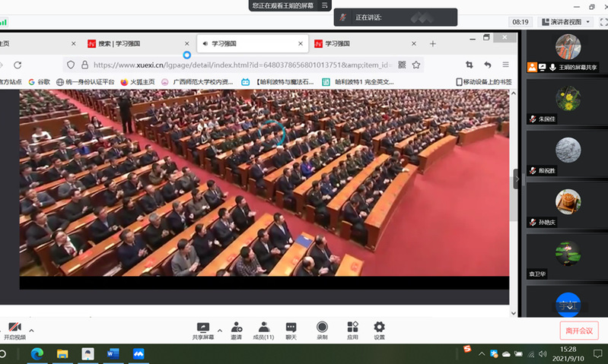Switch to the 搜索 | 学习强国 browser tab
This screenshot has height=364, width=608.
pyautogui.click(x=122, y=43)
